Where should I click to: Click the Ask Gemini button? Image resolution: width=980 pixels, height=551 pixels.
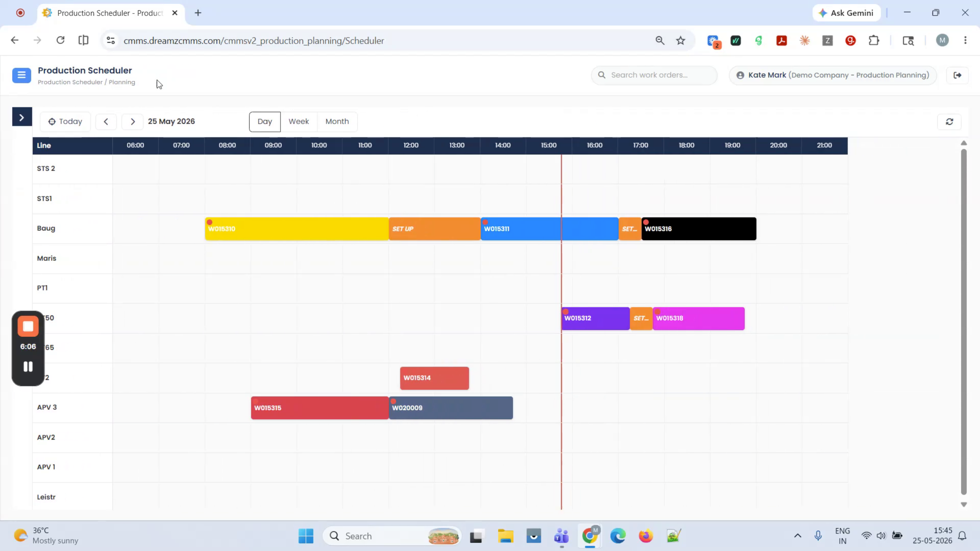coord(846,13)
